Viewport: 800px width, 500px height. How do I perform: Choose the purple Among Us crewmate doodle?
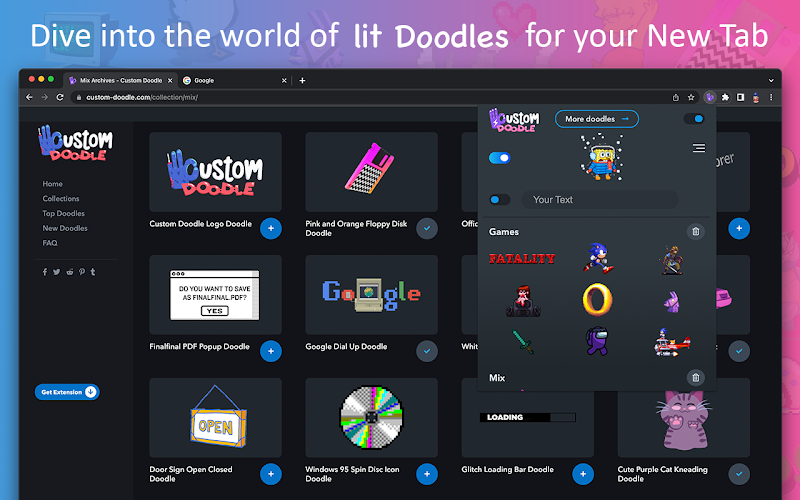[597, 341]
